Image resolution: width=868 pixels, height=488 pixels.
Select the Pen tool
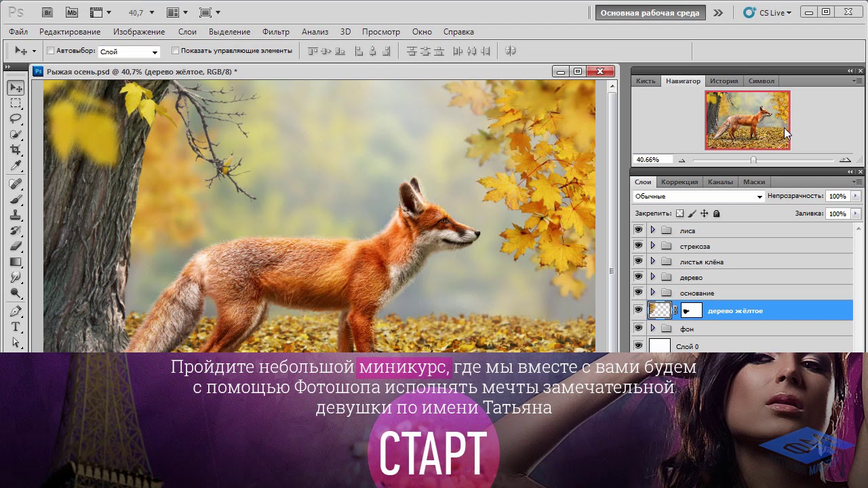(x=16, y=311)
